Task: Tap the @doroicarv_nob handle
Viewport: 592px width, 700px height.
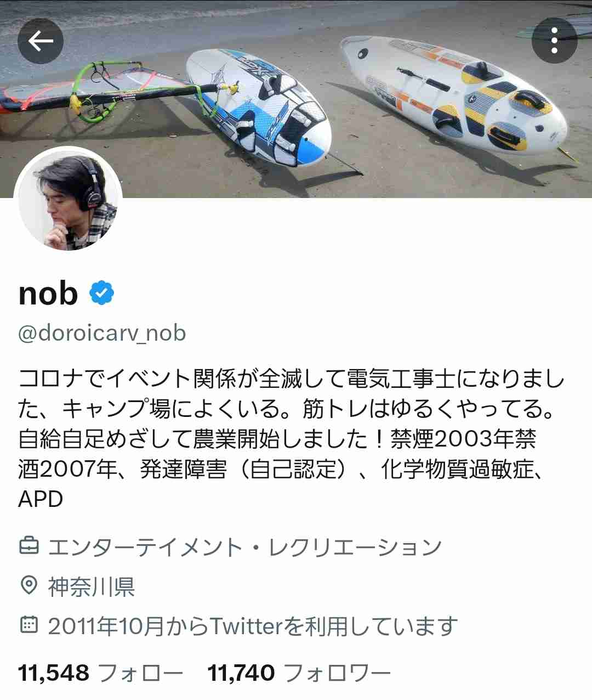Action: (x=102, y=333)
